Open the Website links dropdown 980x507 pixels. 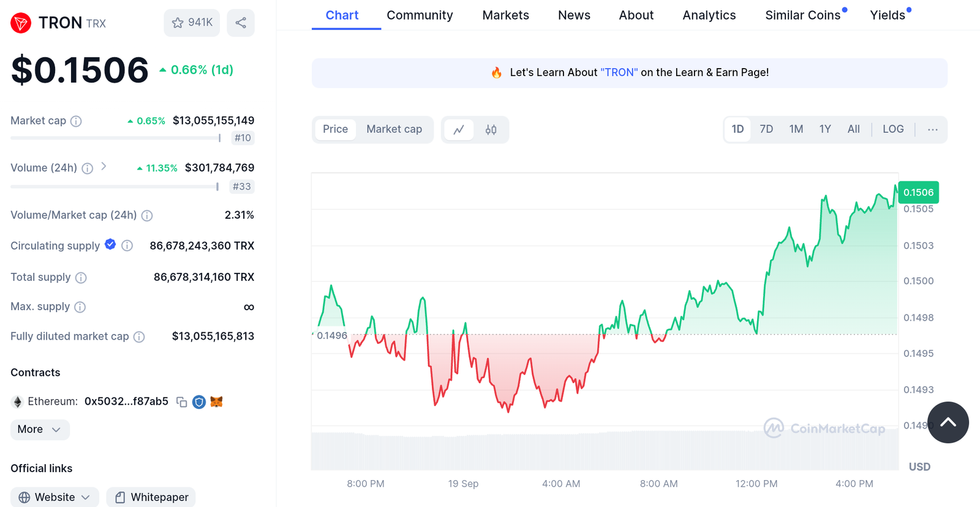pos(55,497)
